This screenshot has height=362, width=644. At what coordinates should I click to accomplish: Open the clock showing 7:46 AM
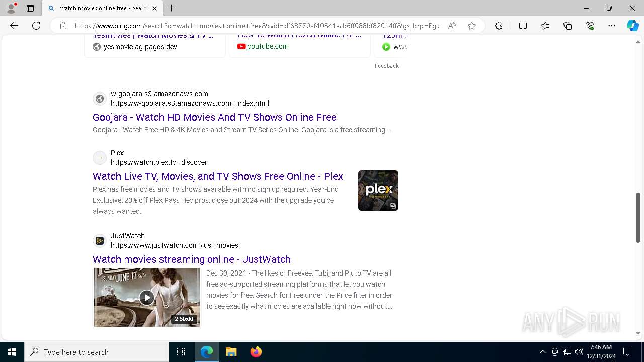tap(601, 352)
